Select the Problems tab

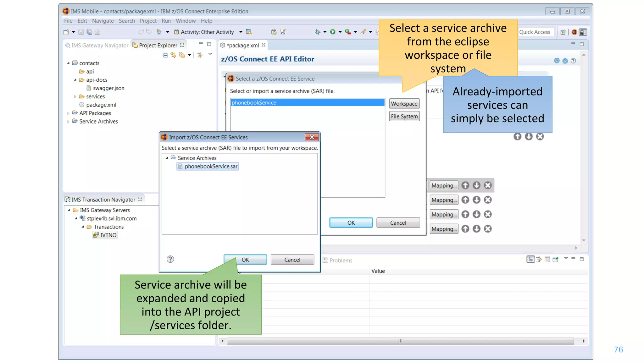pos(337,260)
